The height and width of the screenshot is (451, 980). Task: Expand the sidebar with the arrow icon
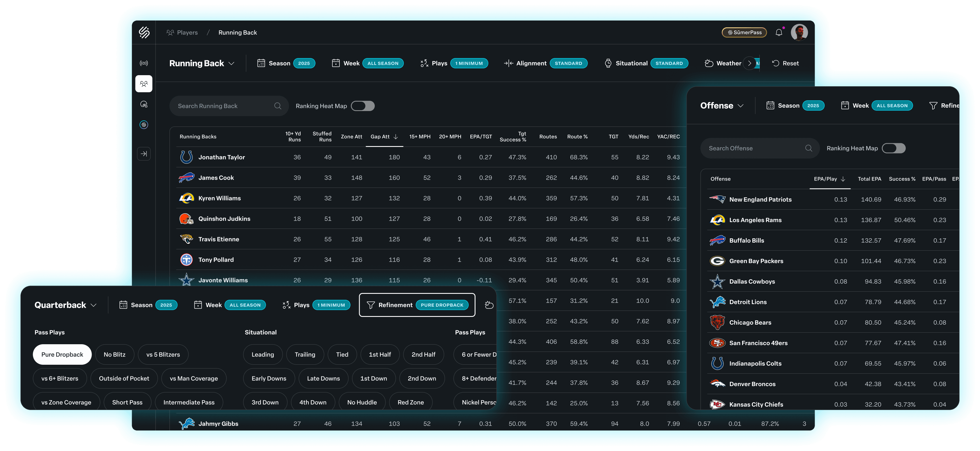point(144,154)
